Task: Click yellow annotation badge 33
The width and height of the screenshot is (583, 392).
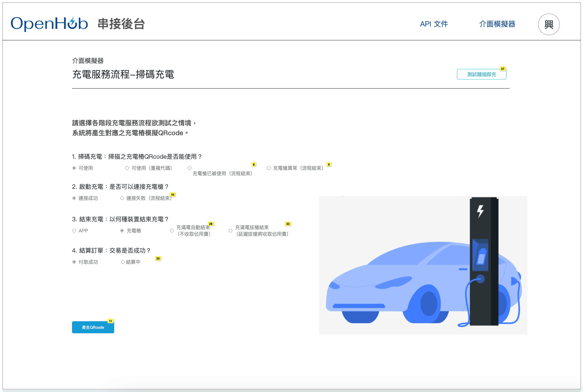Action: coord(288,224)
